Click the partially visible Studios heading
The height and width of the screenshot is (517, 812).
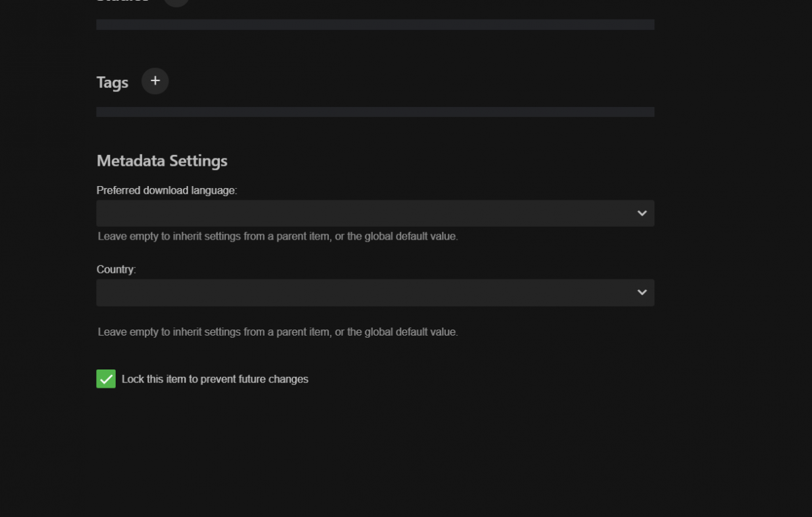click(122, 1)
